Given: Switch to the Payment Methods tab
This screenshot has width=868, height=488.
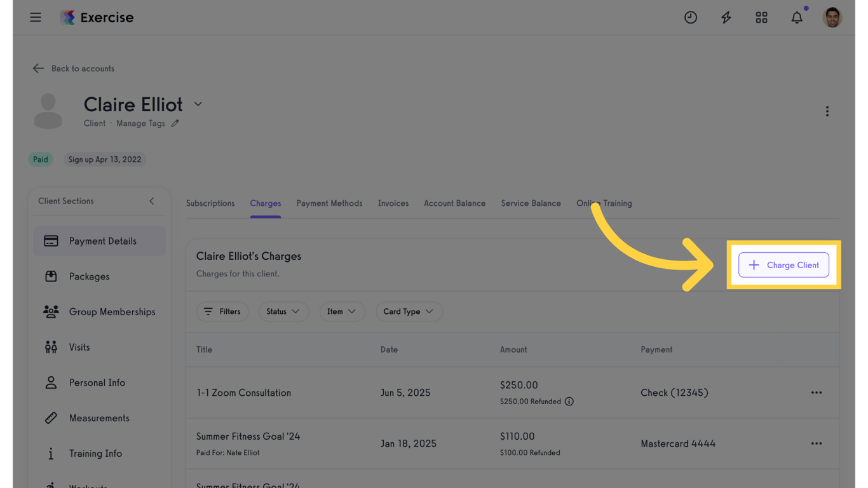Looking at the screenshot, I should [x=329, y=203].
